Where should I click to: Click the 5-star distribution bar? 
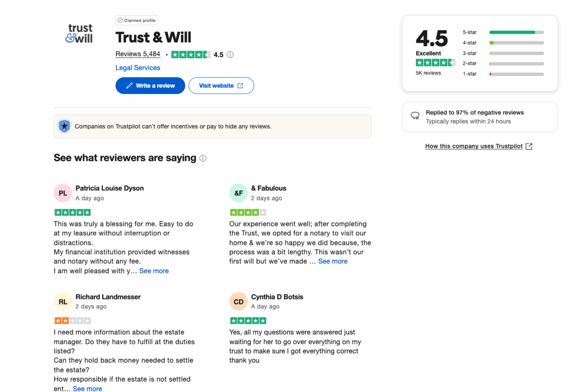[516, 32]
